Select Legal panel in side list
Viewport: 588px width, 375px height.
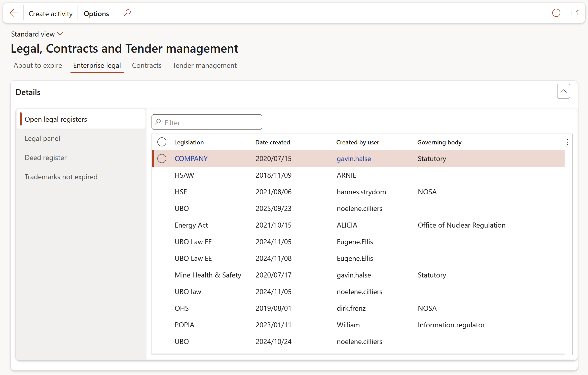point(42,139)
